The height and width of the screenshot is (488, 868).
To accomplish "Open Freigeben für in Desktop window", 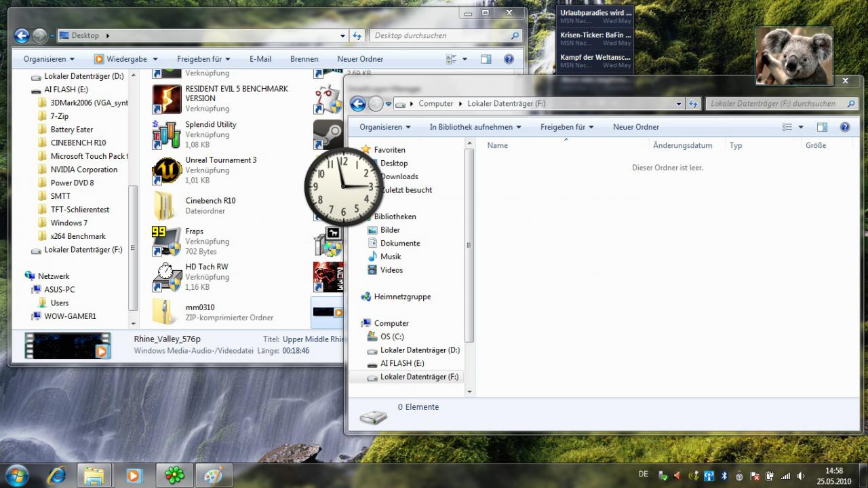I will (203, 59).
